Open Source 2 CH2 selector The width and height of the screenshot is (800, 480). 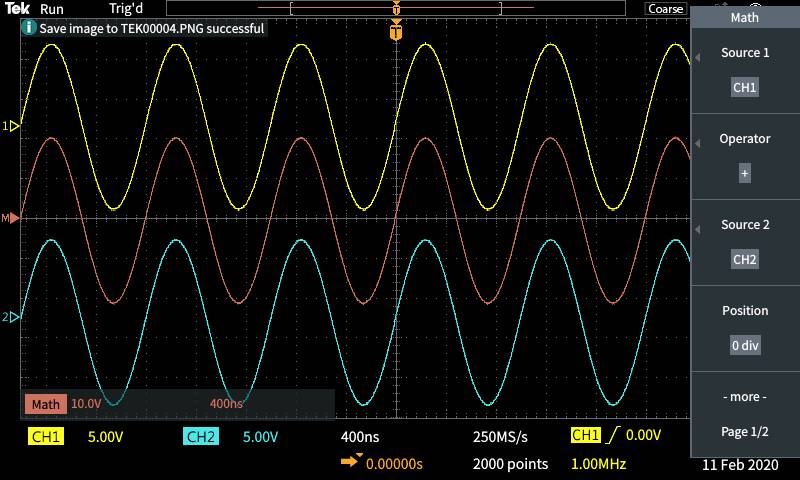click(x=745, y=259)
